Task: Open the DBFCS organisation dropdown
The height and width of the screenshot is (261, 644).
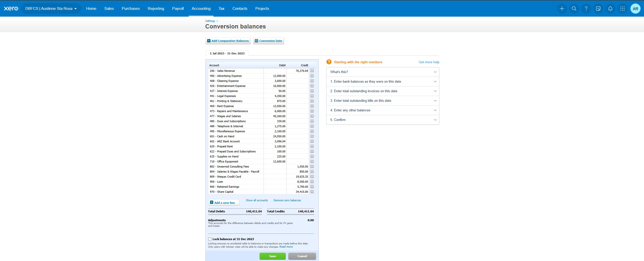Action: click(51, 9)
